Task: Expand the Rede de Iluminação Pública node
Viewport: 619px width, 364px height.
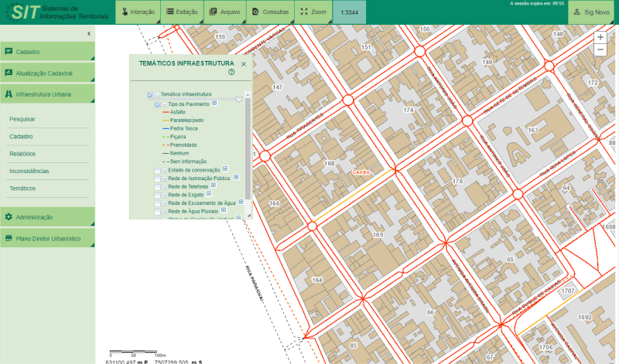Action: click(165, 178)
